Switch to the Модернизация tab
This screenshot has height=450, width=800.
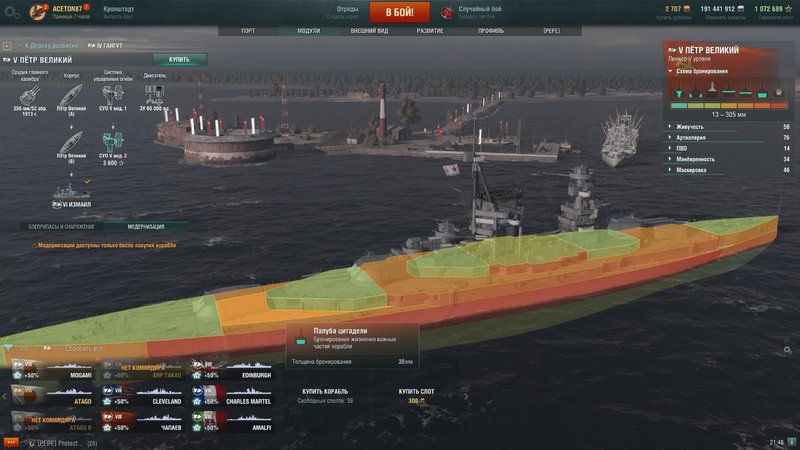[146, 227]
